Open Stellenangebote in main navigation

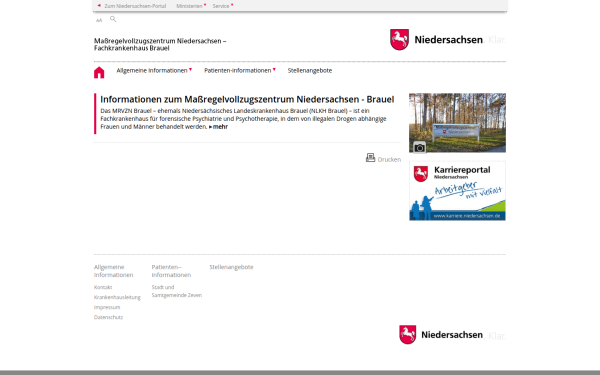pyautogui.click(x=310, y=70)
